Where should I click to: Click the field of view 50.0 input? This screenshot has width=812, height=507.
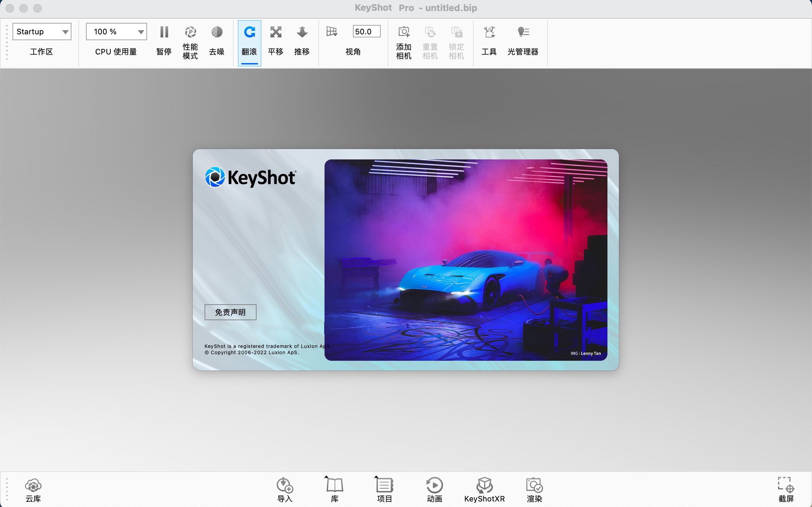(x=366, y=32)
